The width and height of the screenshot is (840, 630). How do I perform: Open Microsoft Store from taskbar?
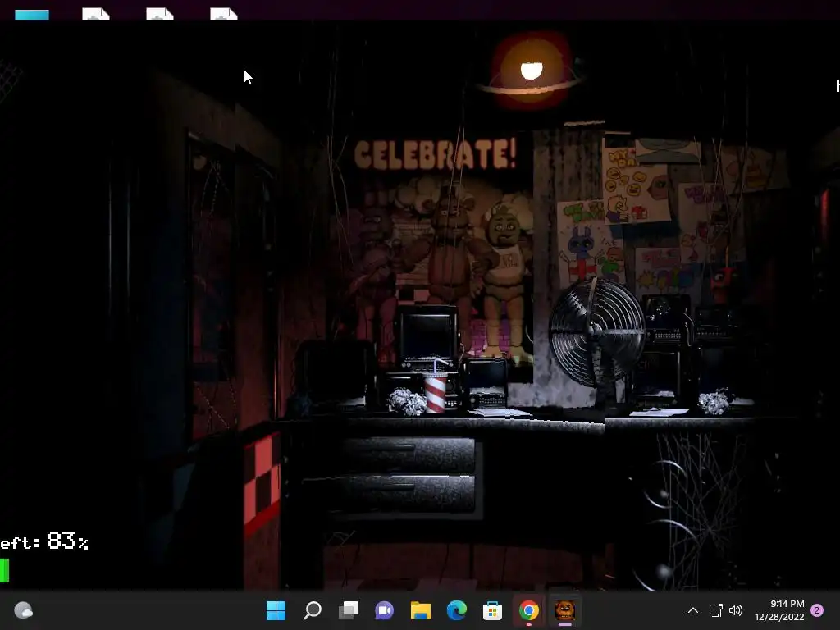coord(492,610)
